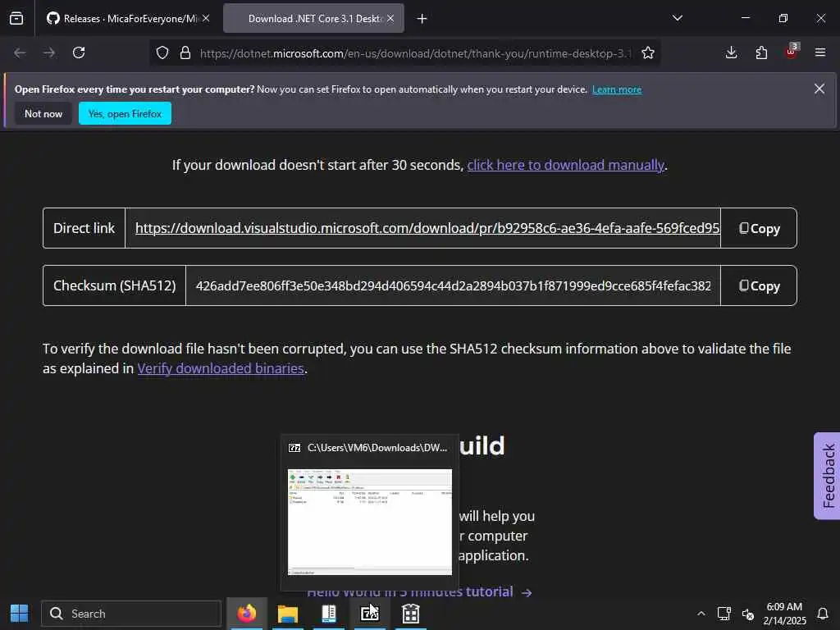
Task: Open Firefox application menu
Action: (820, 52)
